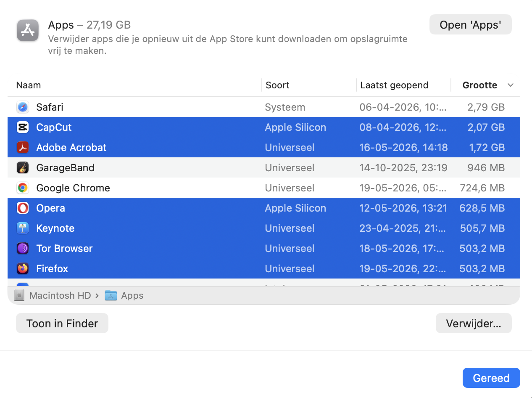Click the Firefox app icon
532x398 pixels.
click(23, 268)
